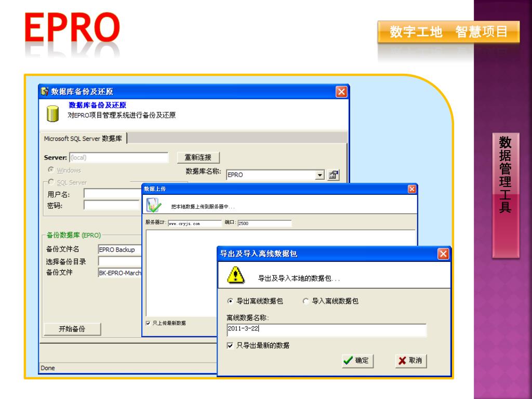Click the text 对EPRO项目管理系统进行备份及还原

122,115
